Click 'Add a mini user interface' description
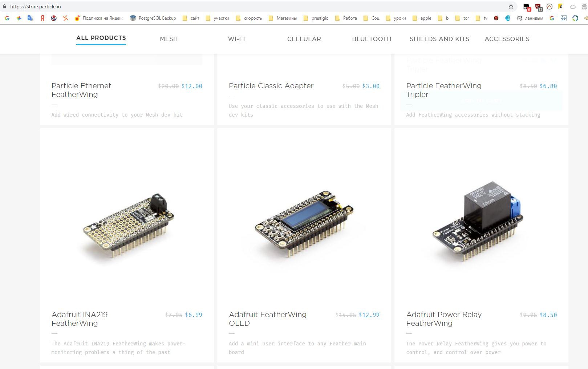Image resolution: width=588 pixels, height=369 pixels. (297, 348)
